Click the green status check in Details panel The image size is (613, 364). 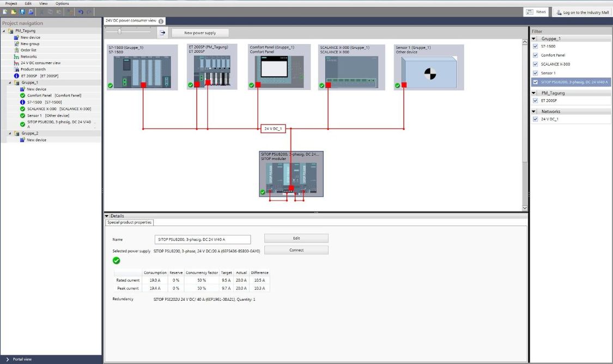(x=117, y=260)
